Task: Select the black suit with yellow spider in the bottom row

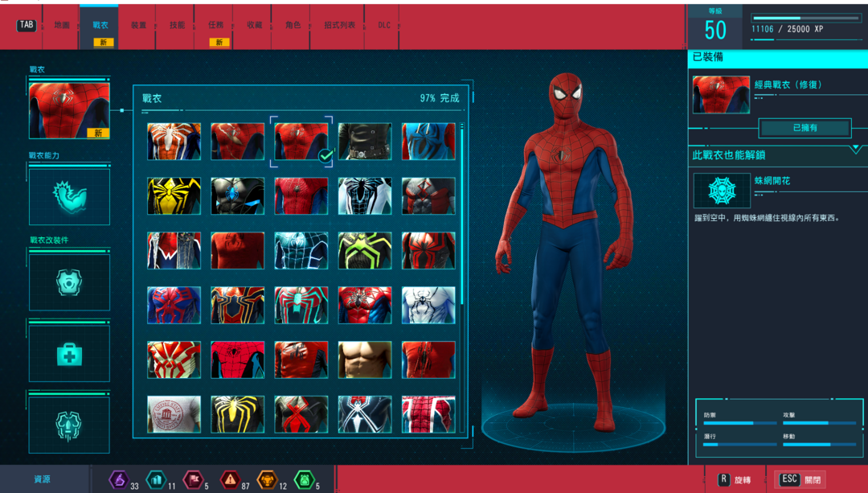Action: click(237, 414)
